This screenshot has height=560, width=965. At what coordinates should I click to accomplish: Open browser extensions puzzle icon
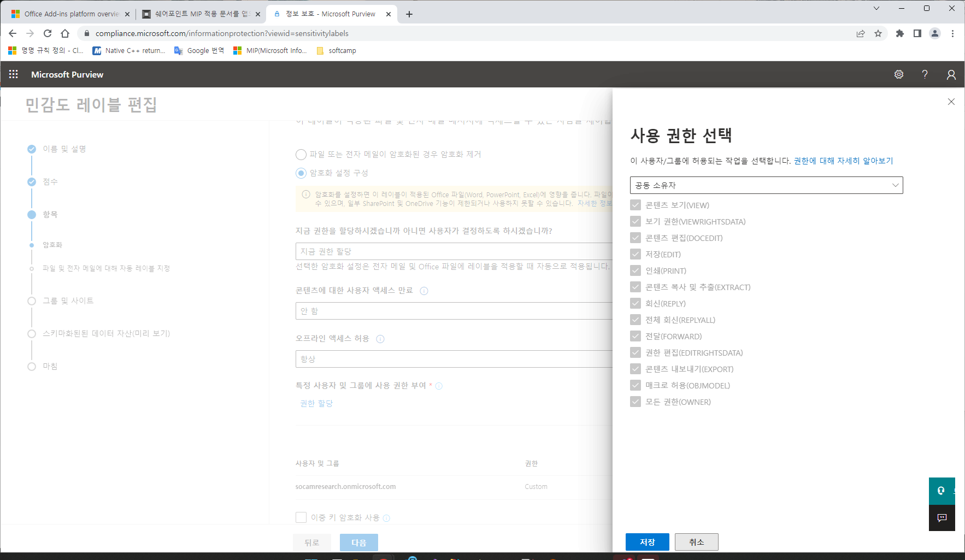(900, 33)
